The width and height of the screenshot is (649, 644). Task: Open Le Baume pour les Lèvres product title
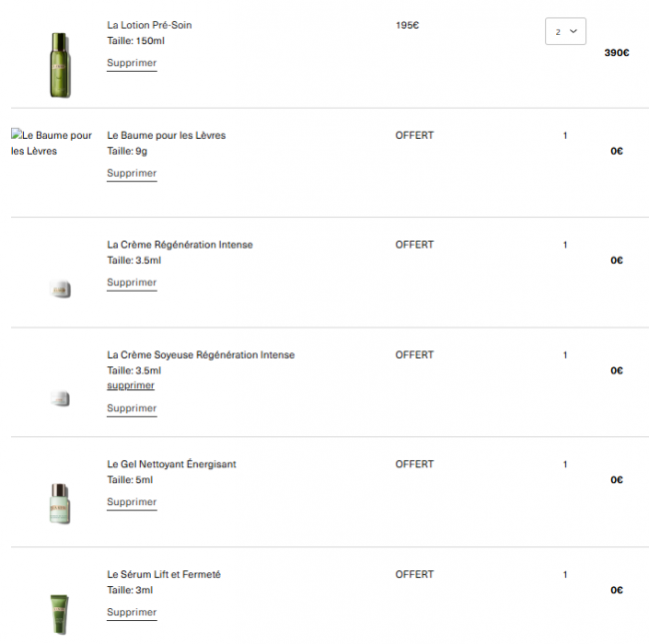pyautogui.click(x=166, y=135)
